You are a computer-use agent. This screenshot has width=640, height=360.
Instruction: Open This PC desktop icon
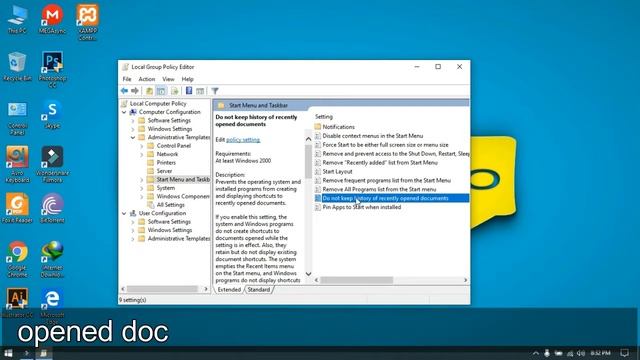click(x=17, y=19)
